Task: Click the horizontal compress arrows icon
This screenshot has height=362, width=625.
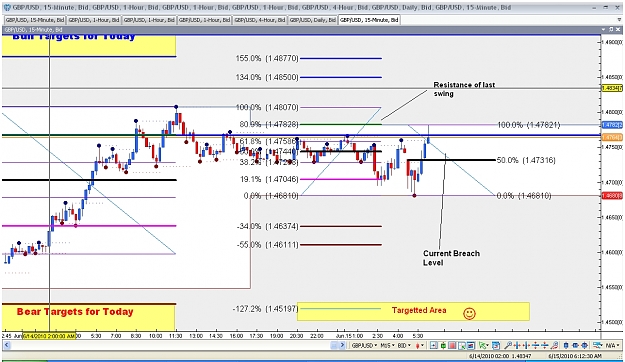Action: 527,345
